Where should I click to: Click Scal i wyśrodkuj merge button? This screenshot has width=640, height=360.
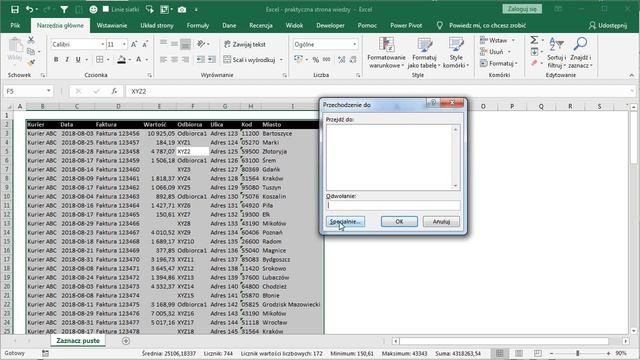pyautogui.click(x=249, y=60)
